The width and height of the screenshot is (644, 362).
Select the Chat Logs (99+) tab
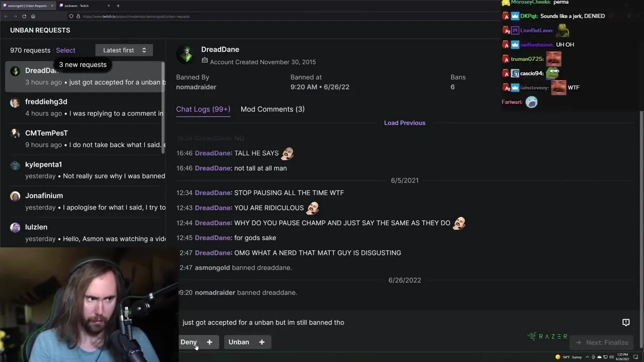click(x=203, y=109)
